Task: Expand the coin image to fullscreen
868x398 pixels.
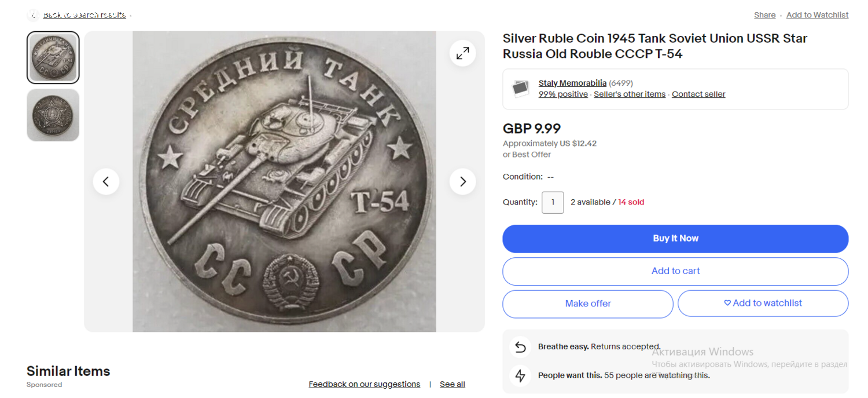Action: (x=462, y=54)
